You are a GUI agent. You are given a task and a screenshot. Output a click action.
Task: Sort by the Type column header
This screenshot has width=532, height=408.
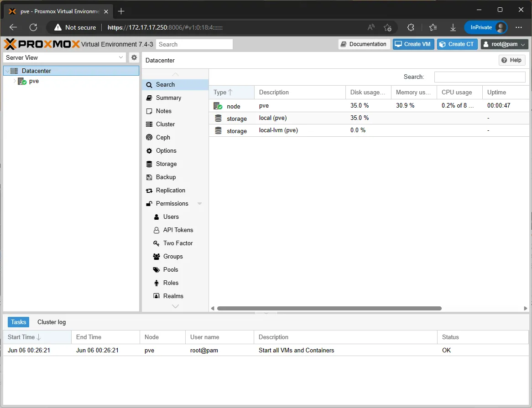[231, 92]
